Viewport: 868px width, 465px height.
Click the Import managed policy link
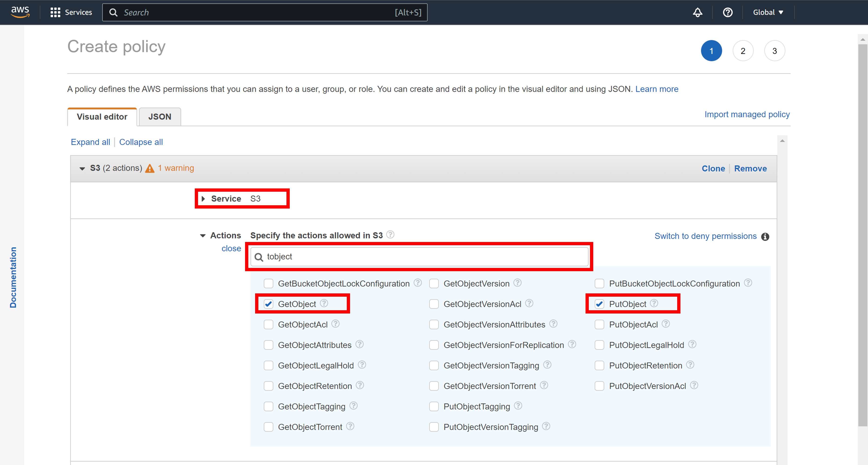tap(747, 114)
